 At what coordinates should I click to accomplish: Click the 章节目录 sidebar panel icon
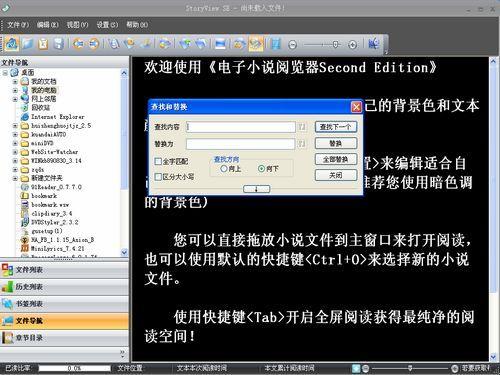[7, 338]
